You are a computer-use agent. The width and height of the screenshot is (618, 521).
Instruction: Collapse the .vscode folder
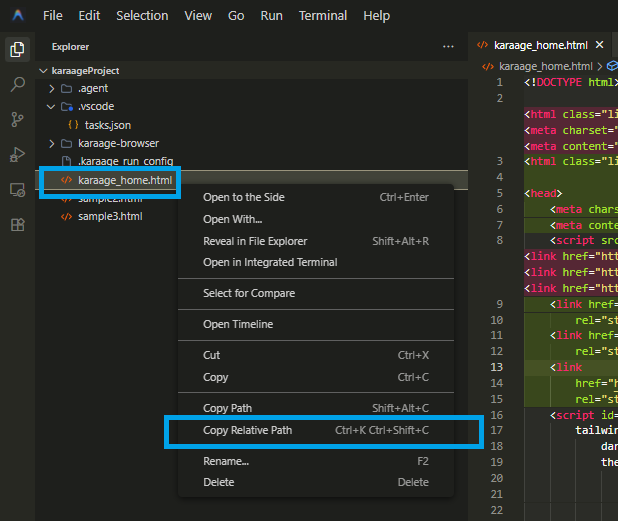[53, 107]
